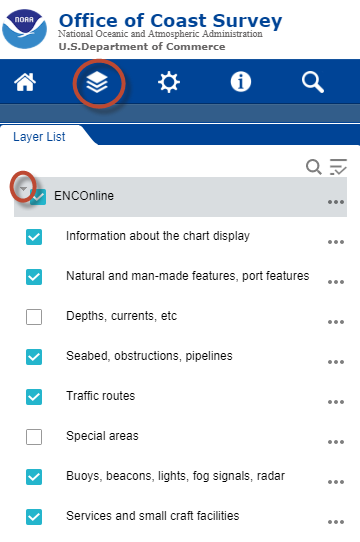Select Services and small craft facilities label

[153, 516]
